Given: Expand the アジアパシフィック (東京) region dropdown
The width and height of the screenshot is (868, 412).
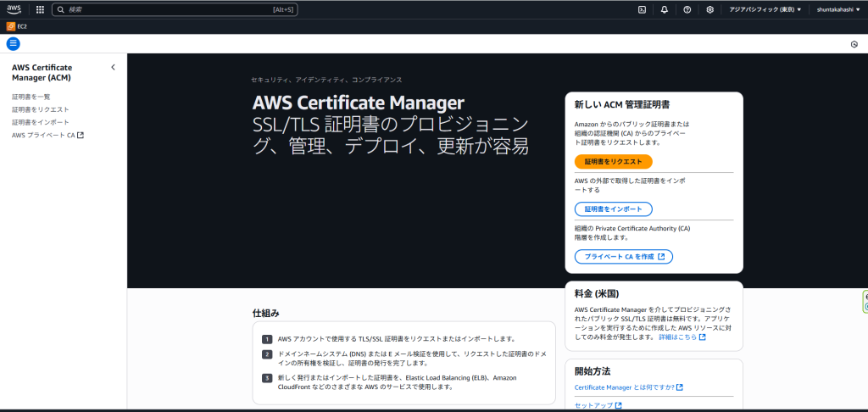Looking at the screenshot, I should [765, 9].
